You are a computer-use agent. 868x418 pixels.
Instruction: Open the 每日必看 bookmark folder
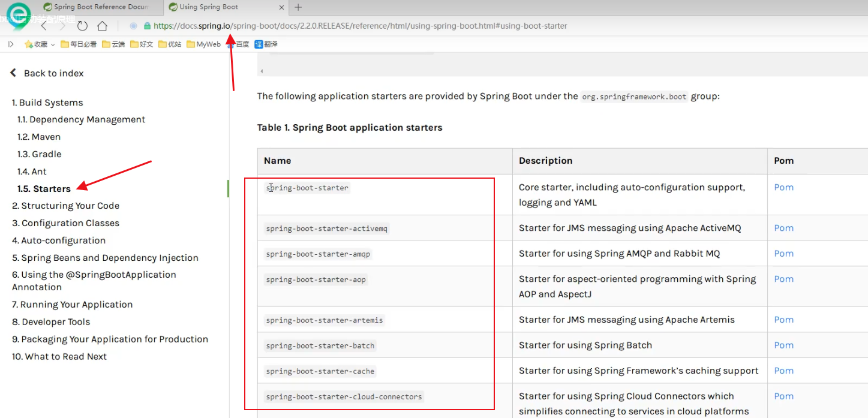pyautogui.click(x=79, y=44)
